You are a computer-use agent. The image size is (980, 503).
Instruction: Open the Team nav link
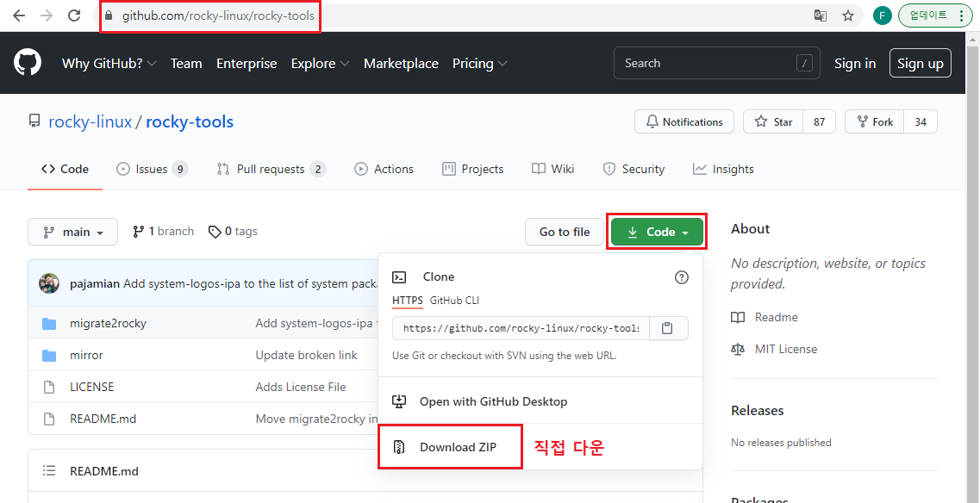point(186,63)
